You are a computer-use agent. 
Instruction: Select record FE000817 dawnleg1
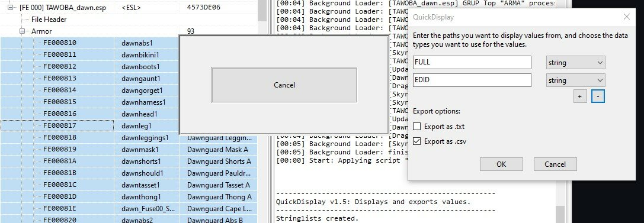91,126
